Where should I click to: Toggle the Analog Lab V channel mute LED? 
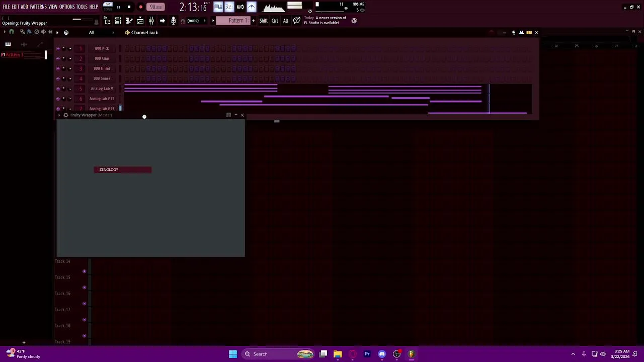coord(58,88)
